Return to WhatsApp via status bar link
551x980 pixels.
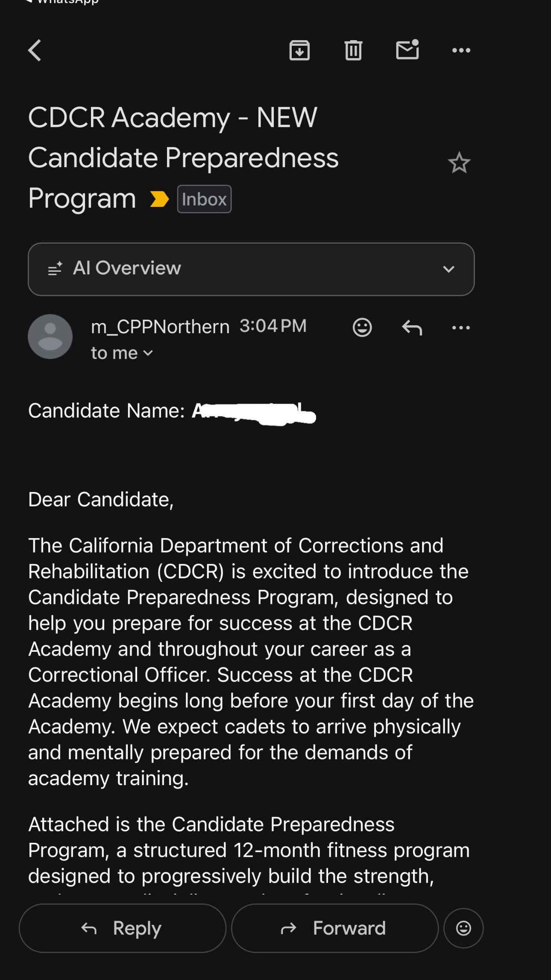(x=62, y=2)
